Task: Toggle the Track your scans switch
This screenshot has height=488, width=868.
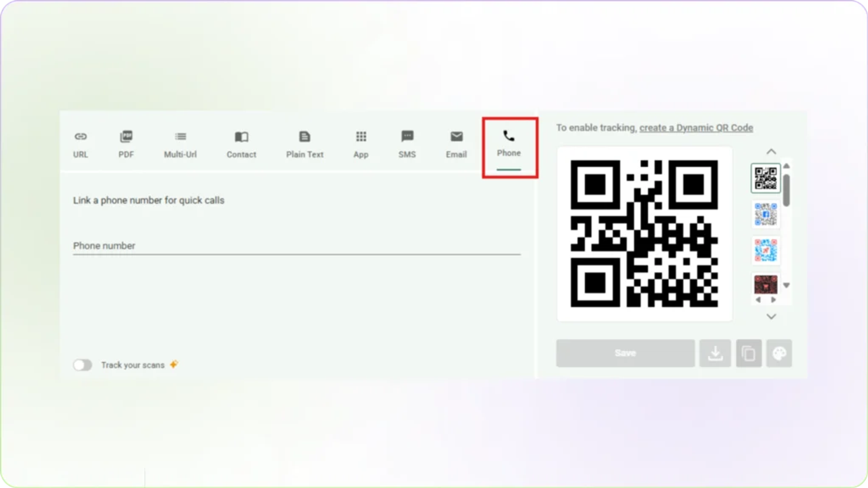Action: click(x=83, y=365)
